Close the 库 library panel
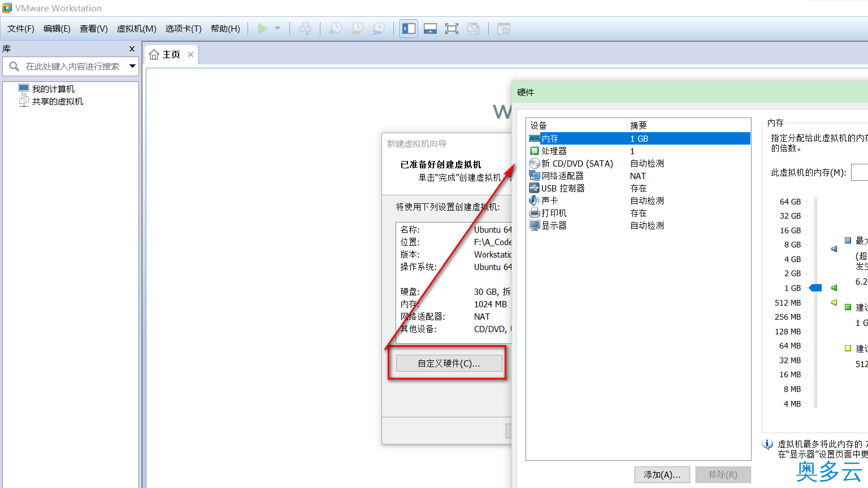This screenshot has width=868, height=488. click(132, 49)
